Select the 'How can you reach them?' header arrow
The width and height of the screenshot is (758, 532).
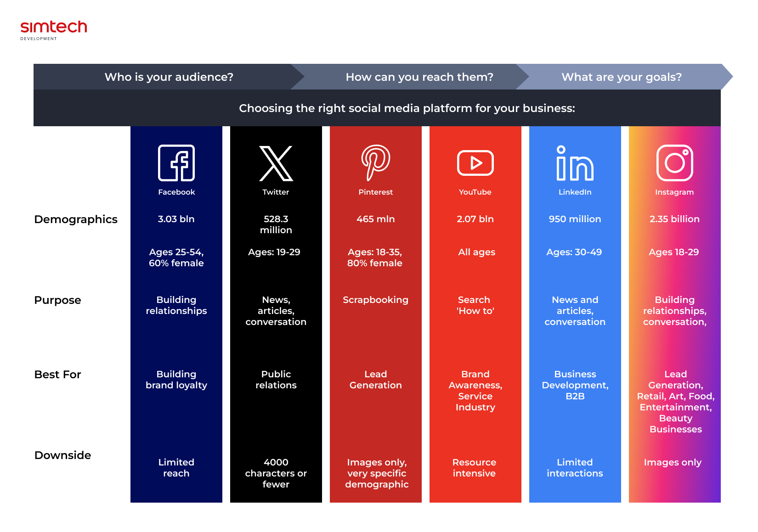click(x=413, y=77)
